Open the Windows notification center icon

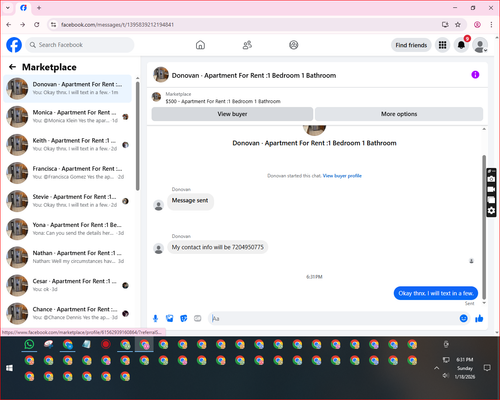[x=487, y=368]
